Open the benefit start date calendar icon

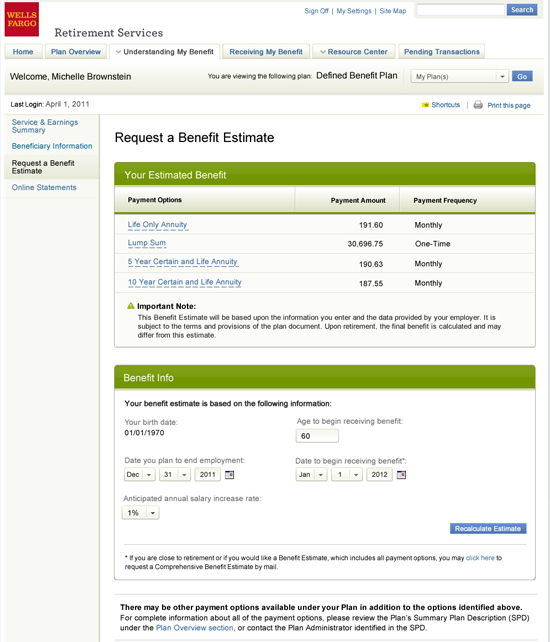click(401, 475)
